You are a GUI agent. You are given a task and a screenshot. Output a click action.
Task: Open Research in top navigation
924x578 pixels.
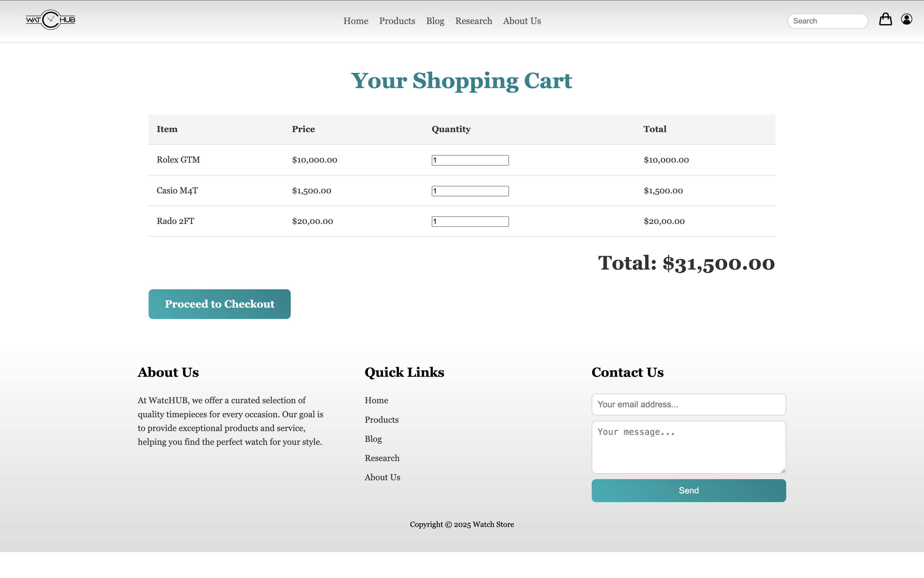[473, 21]
